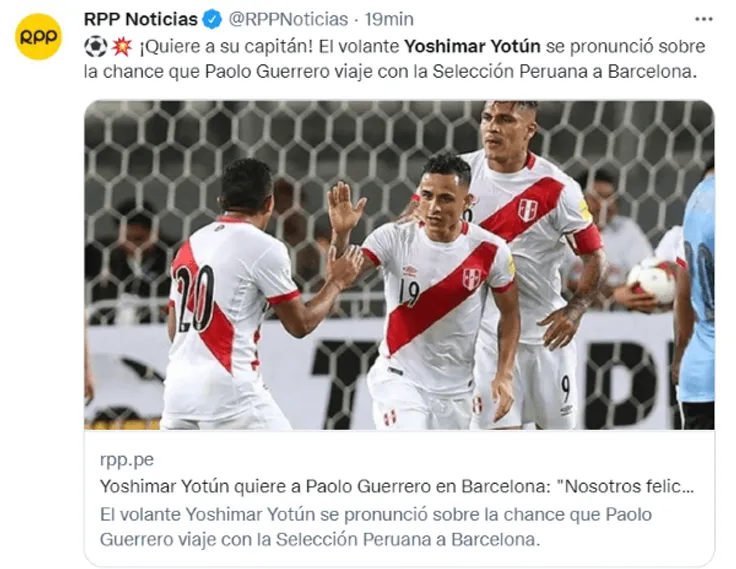Open the yellow RPP profile avatar
This screenshot has width=736, height=569.
tap(38, 37)
